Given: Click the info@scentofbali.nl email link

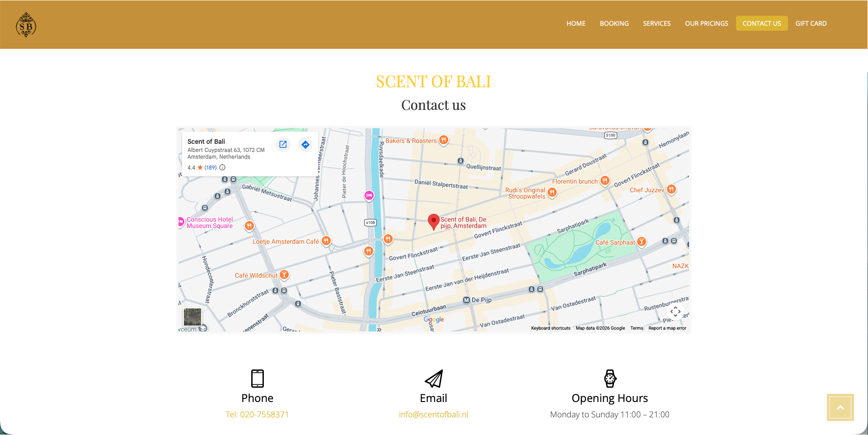Looking at the screenshot, I should [x=433, y=414].
